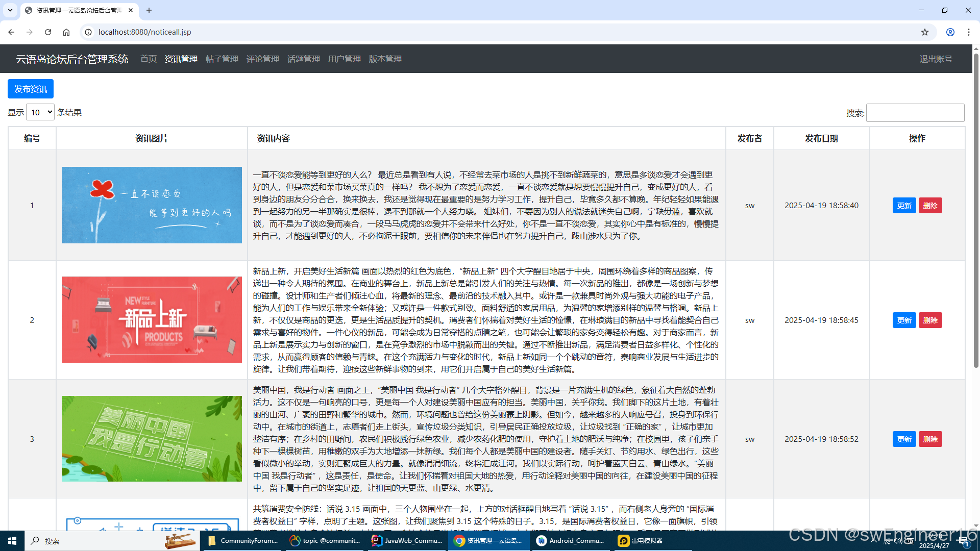Go to the 版本管理 page

[x=385, y=59]
